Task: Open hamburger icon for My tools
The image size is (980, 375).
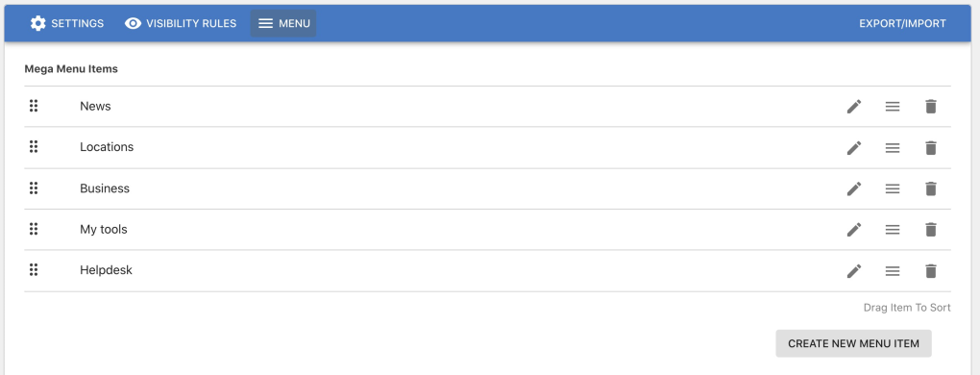Action: (x=893, y=230)
